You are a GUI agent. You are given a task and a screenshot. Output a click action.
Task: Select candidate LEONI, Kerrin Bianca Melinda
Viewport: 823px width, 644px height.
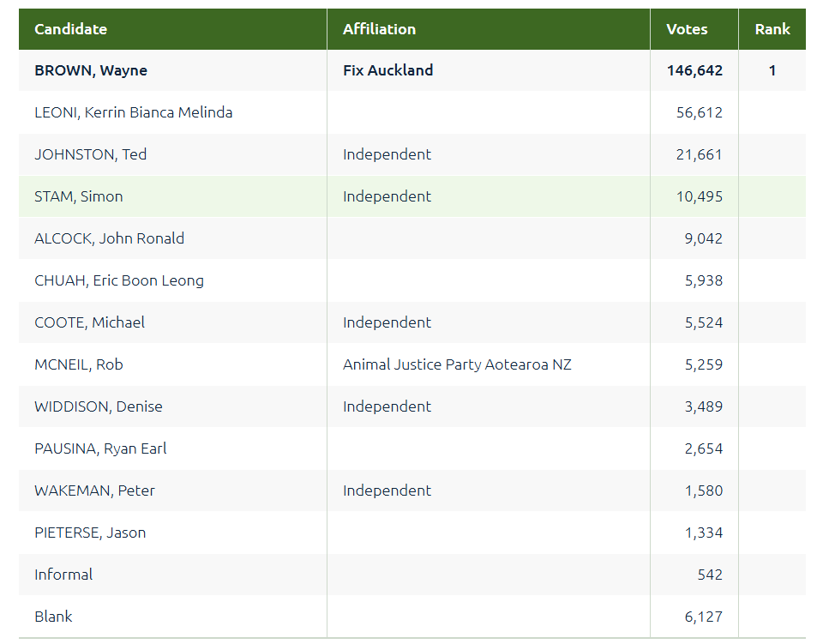(x=133, y=112)
